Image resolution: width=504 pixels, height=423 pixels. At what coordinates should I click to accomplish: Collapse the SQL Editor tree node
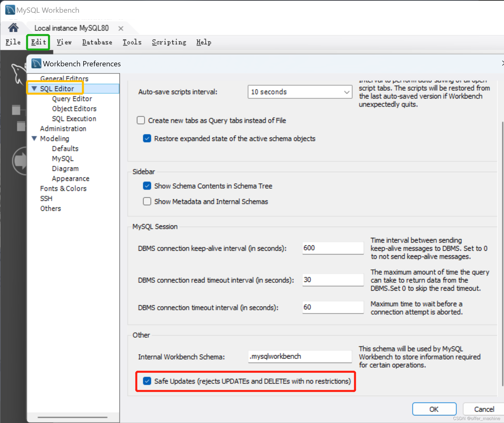34,89
